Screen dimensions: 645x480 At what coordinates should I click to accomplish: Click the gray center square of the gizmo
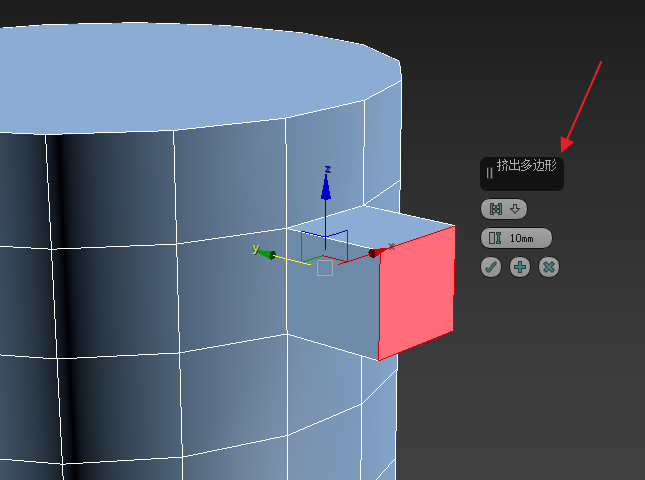(x=325, y=268)
